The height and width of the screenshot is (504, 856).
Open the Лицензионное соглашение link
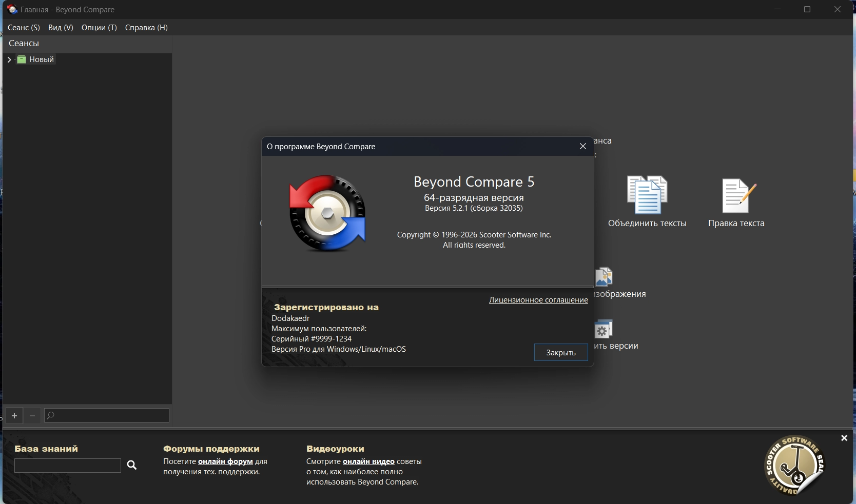pos(538,300)
